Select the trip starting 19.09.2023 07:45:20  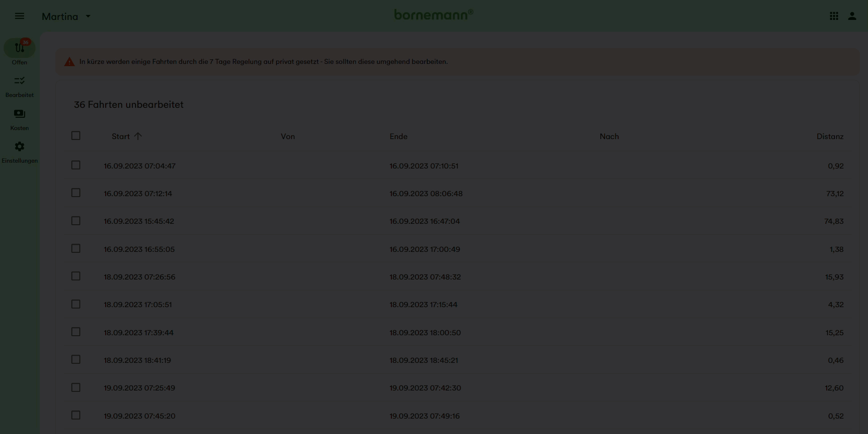(x=76, y=415)
